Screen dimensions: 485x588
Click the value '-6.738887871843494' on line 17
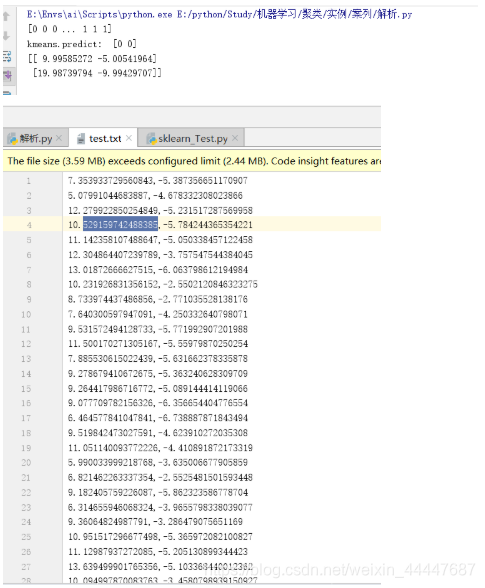point(203,418)
